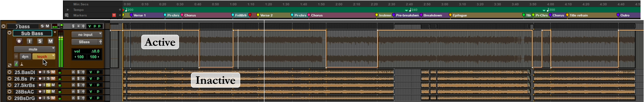Image resolution: width=644 pixels, height=102 pixels.
Task: Solo the Sub Bass track
Action: pyautogui.click(x=40, y=41)
